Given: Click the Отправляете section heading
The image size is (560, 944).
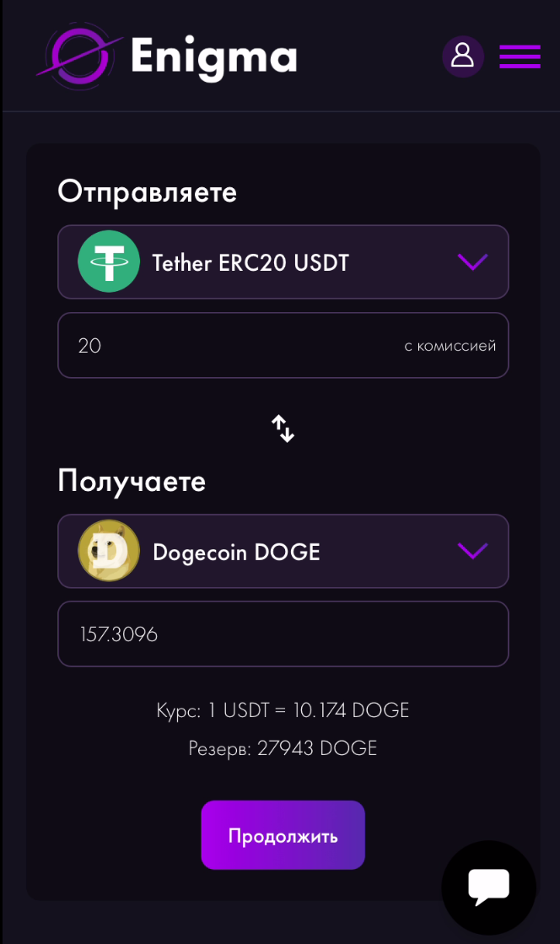Looking at the screenshot, I should coord(147,191).
